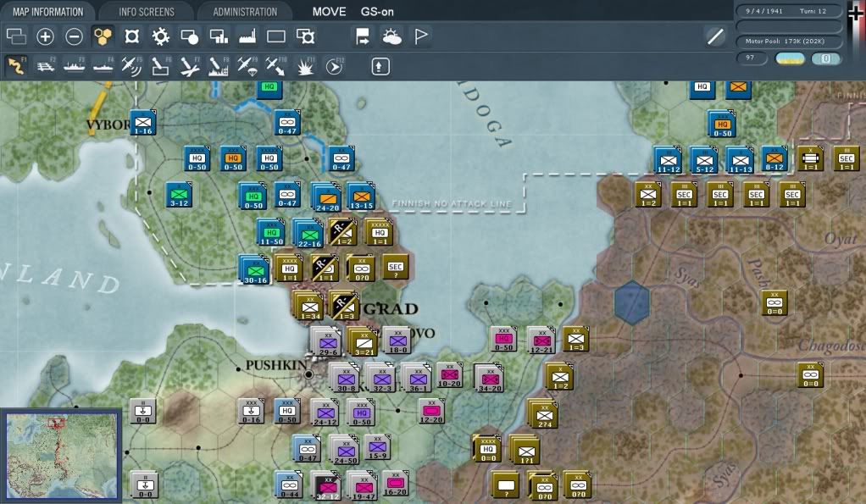Click the plain rectangle toolbar icon
The height and width of the screenshot is (504, 866).
[276, 36]
